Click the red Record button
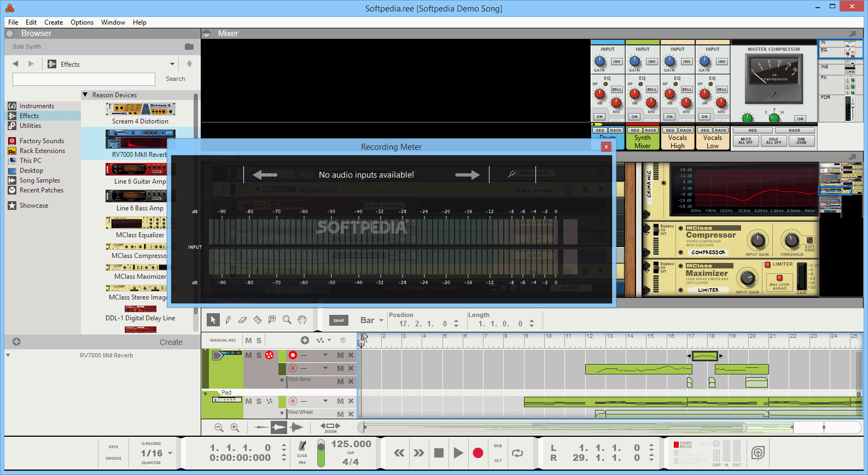 (x=478, y=453)
